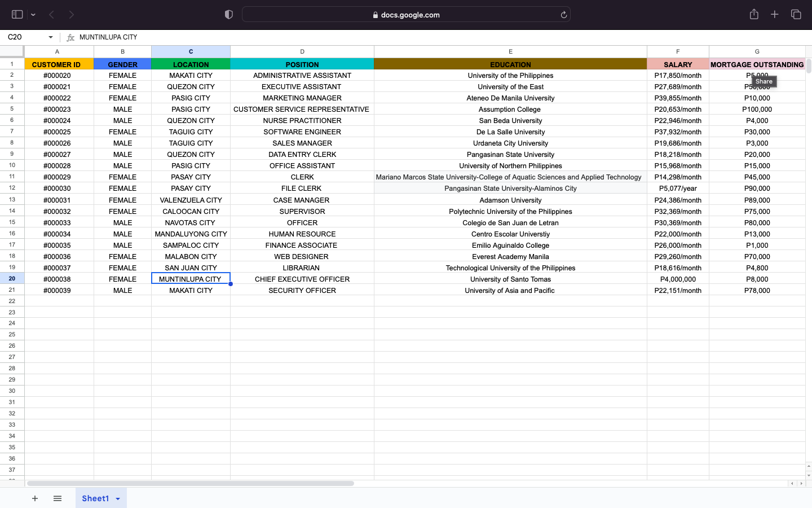Reload the page with the refresh icon
Image resolution: width=812 pixels, height=508 pixels.
[563, 15]
